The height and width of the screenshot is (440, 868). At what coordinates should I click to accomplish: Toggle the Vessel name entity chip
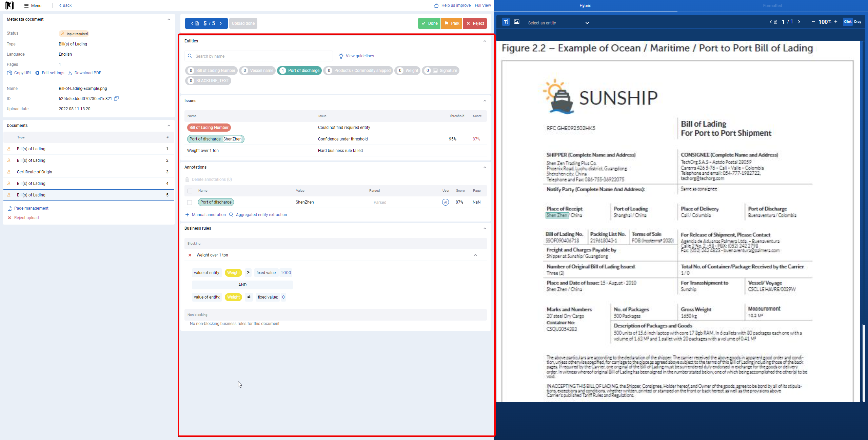click(257, 71)
